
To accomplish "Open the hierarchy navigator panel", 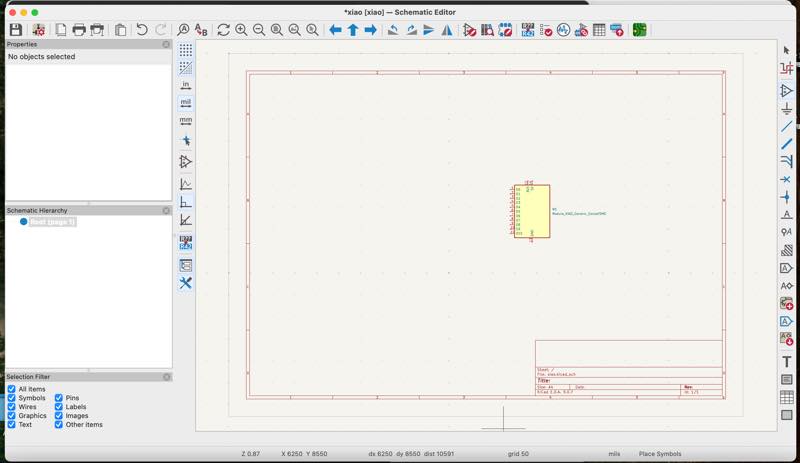I will 186,265.
